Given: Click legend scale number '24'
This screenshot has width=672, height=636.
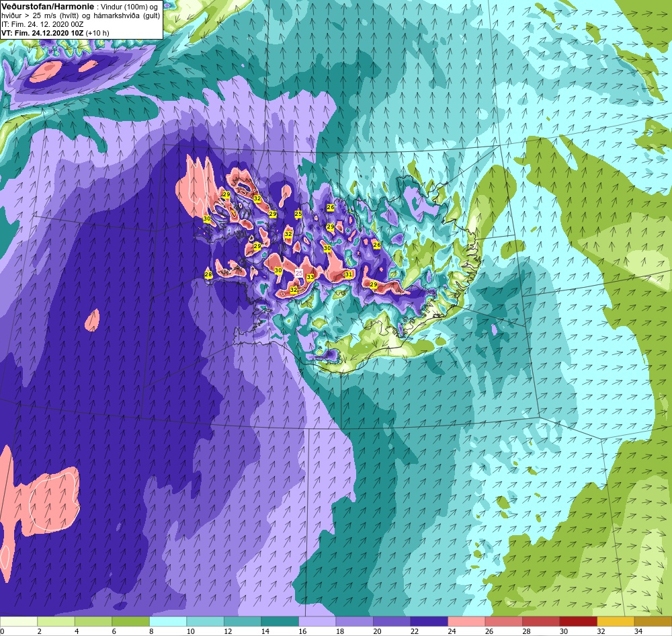Looking at the screenshot, I should [x=452, y=631].
